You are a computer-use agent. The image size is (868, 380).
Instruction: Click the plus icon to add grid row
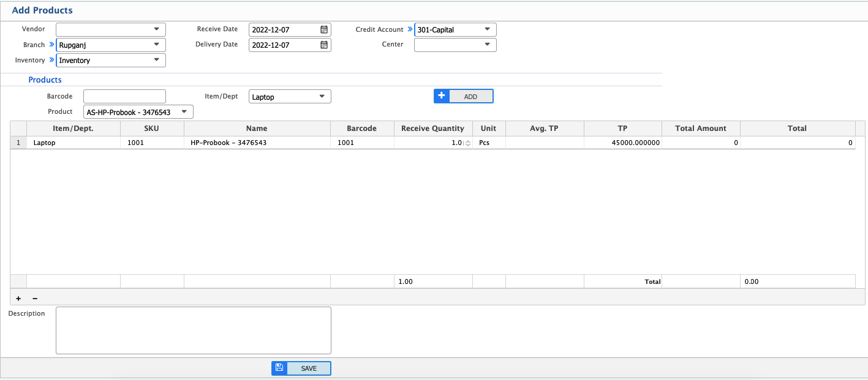pos(18,298)
